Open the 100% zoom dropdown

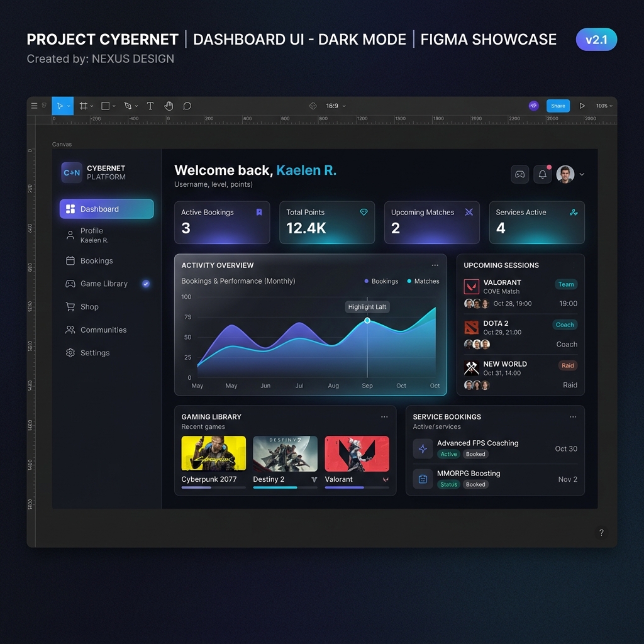pyautogui.click(x=604, y=106)
